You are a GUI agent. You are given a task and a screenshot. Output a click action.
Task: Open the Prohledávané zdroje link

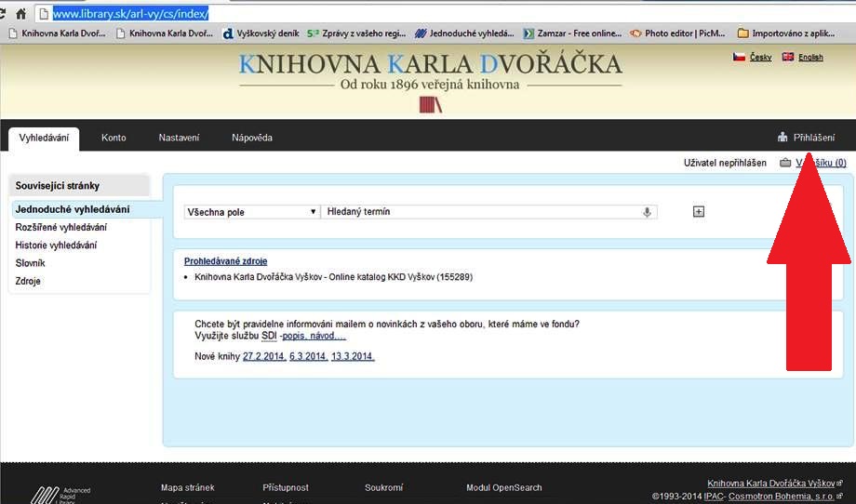click(225, 261)
